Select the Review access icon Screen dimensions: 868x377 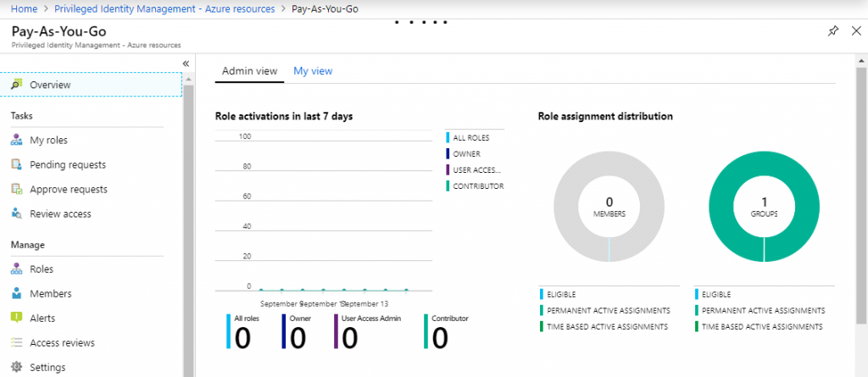point(17,213)
